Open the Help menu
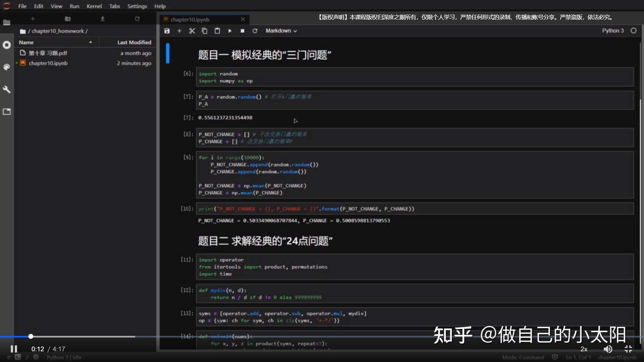The height and width of the screenshot is (362, 644). coord(160,6)
